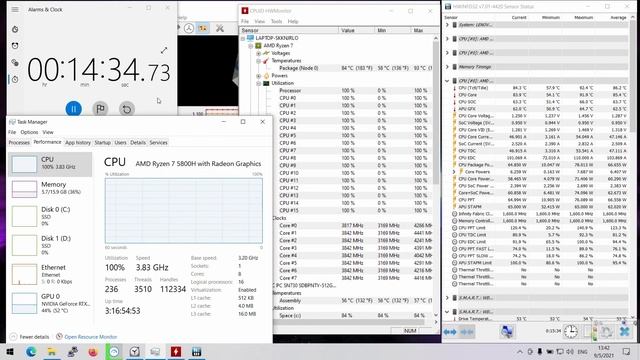
Task: Open Resource Monitor link
Action: (x=87, y=337)
